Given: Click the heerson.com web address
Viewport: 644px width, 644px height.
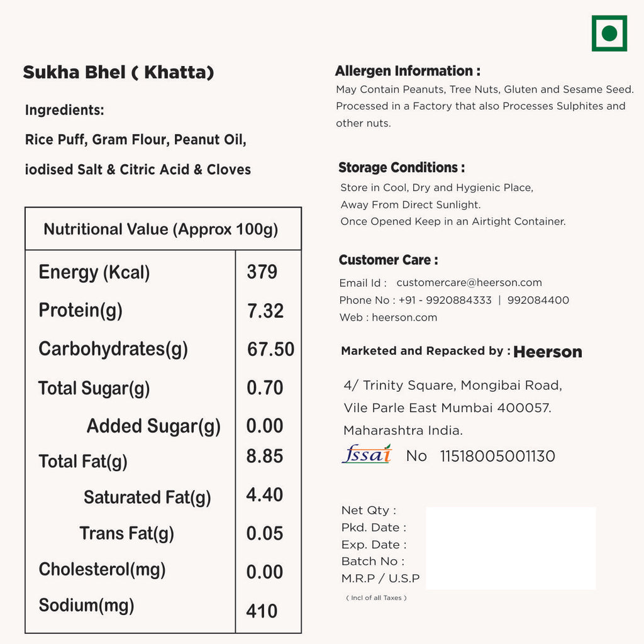Looking at the screenshot, I should pyautogui.click(x=404, y=318).
